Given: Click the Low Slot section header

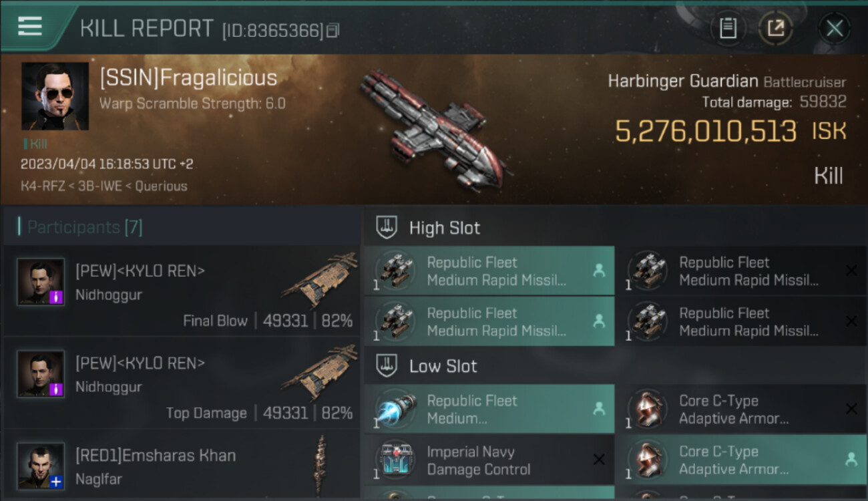Looking at the screenshot, I should (x=443, y=366).
